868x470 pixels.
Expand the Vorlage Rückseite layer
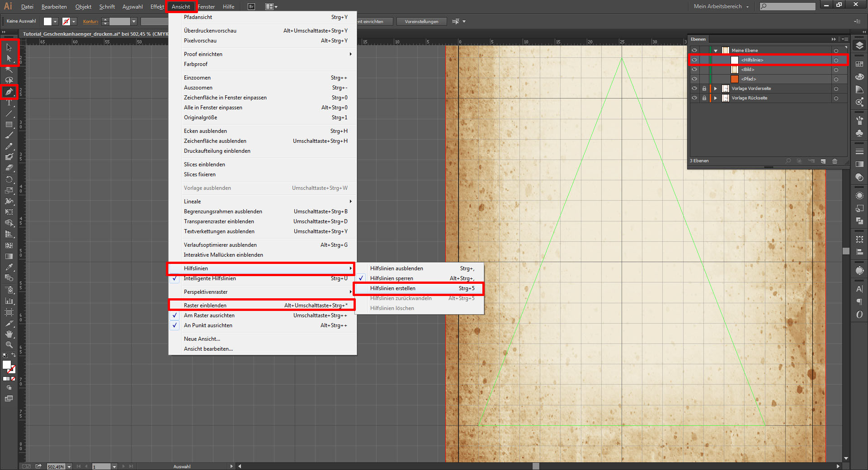(x=715, y=98)
